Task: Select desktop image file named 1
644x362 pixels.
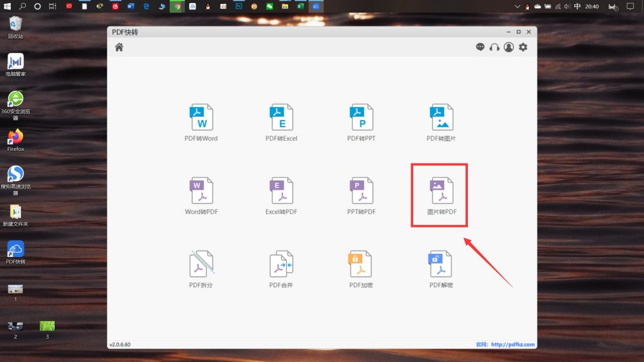Action: click(x=16, y=292)
